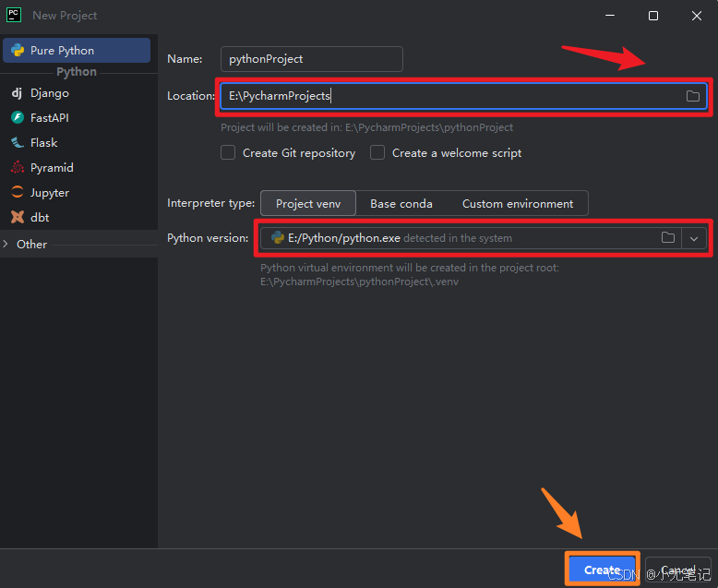The height and width of the screenshot is (588, 718).
Task: Select the Custom environment interpreter type
Action: point(518,203)
